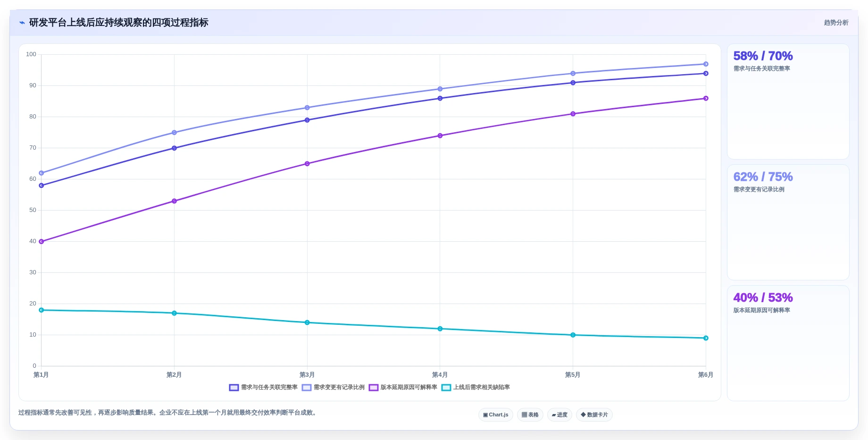Image resolution: width=868 pixels, height=440 pixels.
Task: Hide the 版本延期原因可解释率 series via legend
Action: point(374,388)
